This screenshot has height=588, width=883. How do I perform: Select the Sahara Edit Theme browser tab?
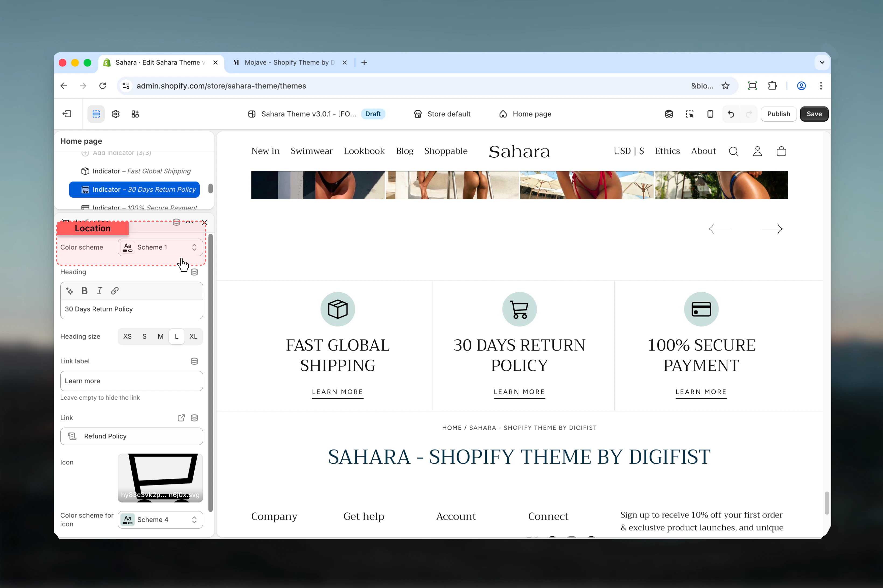click(x=161, y=63)
